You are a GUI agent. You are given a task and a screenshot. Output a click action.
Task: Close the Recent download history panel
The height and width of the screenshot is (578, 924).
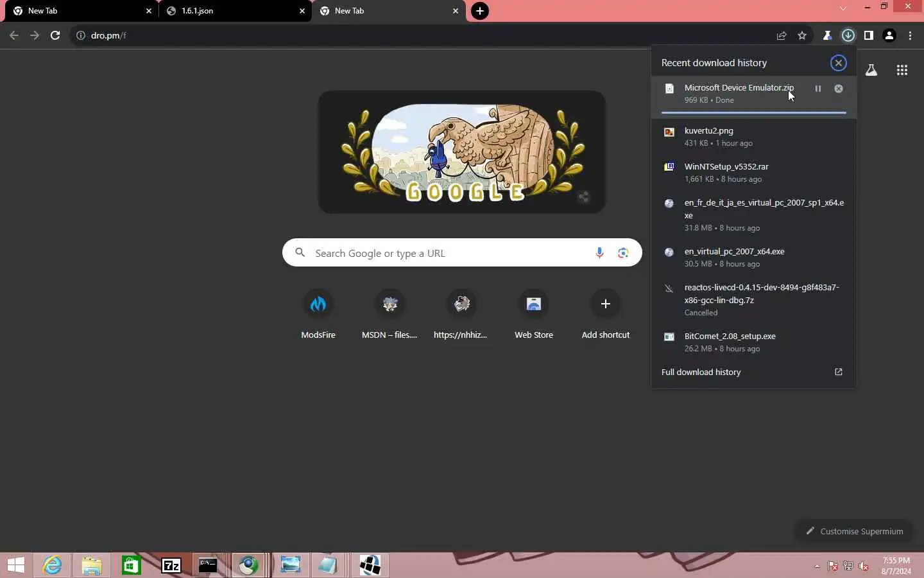pos(838,63)
